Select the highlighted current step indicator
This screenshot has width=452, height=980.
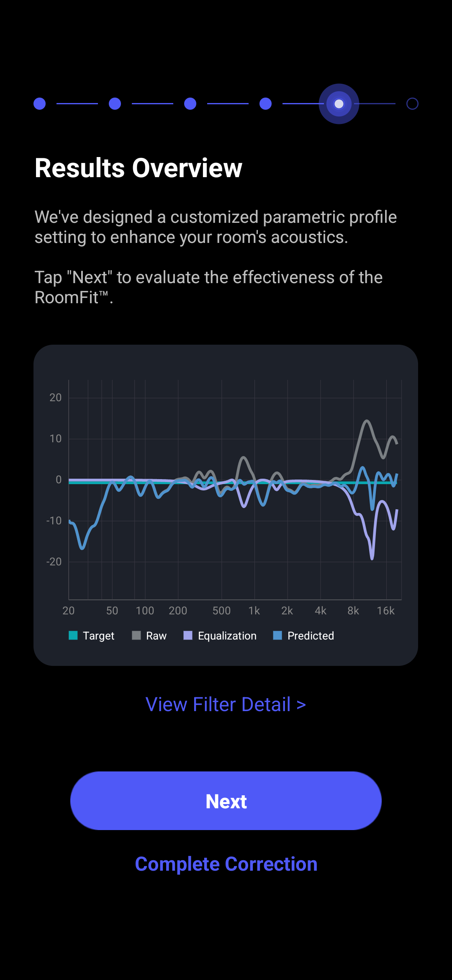[339, 104]
